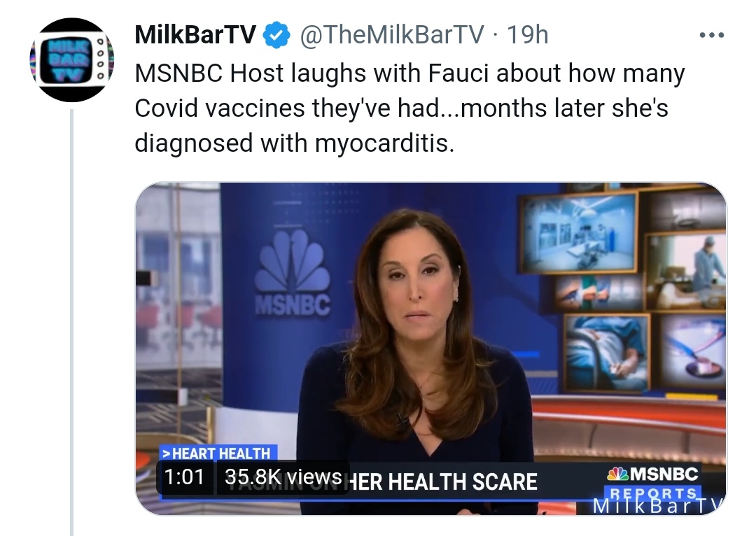756x536 pixels.
Task: Click the 19h timestamp
Action: [528, 35]
